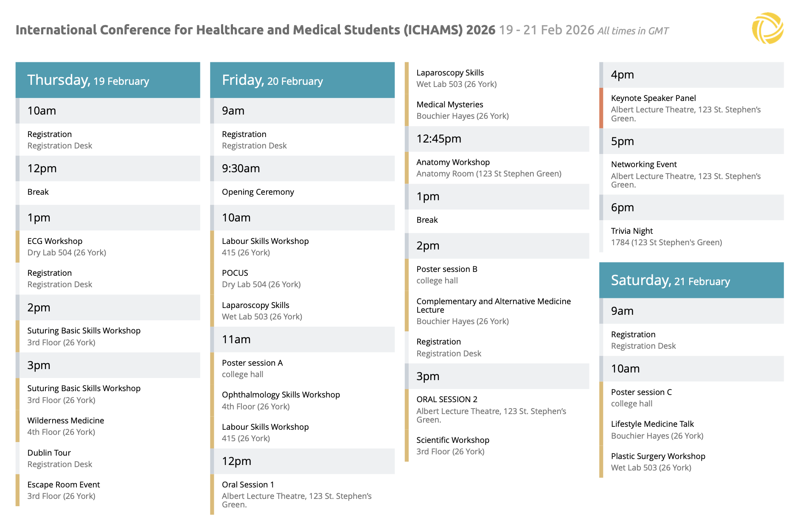This screenshot has width=808, height=532.
Task: Open Friday 11am Labour Skills Workshop
Action: [x=302, y=432]
